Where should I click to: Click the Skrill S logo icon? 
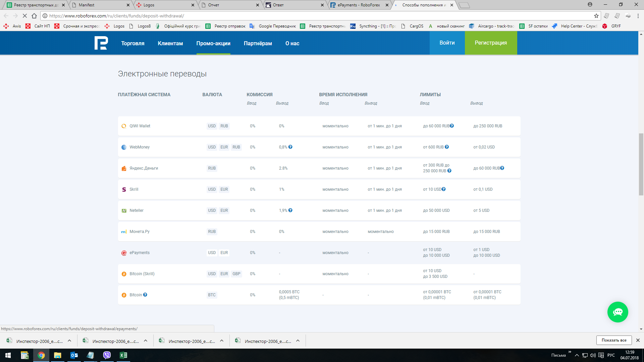124,189
